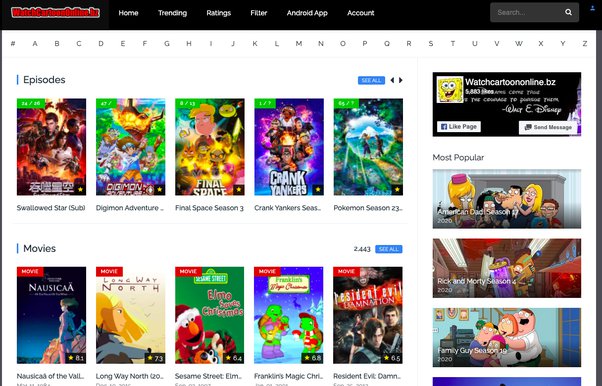602x386 pixels.
Task: Open Digimon Adventure poster thumbnail
Action: 131,147
